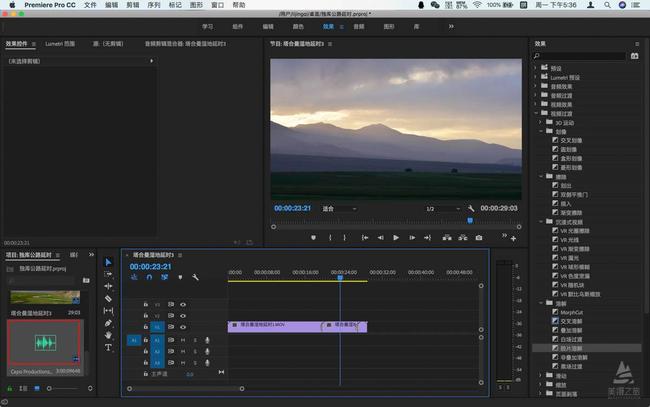Viewport: 650px width, 407px height.
Task: Add marker in timeline header
Action: [x=180, y=277]
